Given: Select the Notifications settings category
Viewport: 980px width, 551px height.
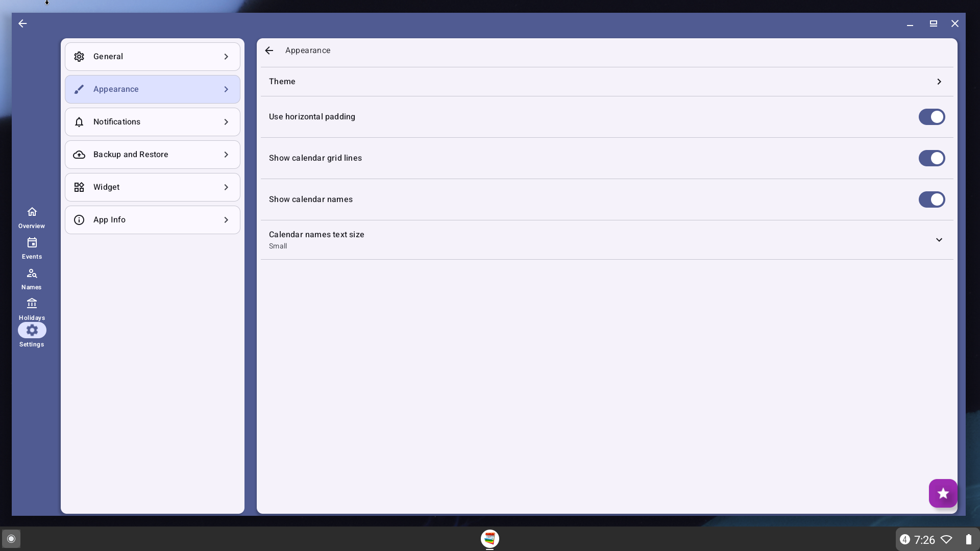Looking at the screenshot, I should [152, 122].
